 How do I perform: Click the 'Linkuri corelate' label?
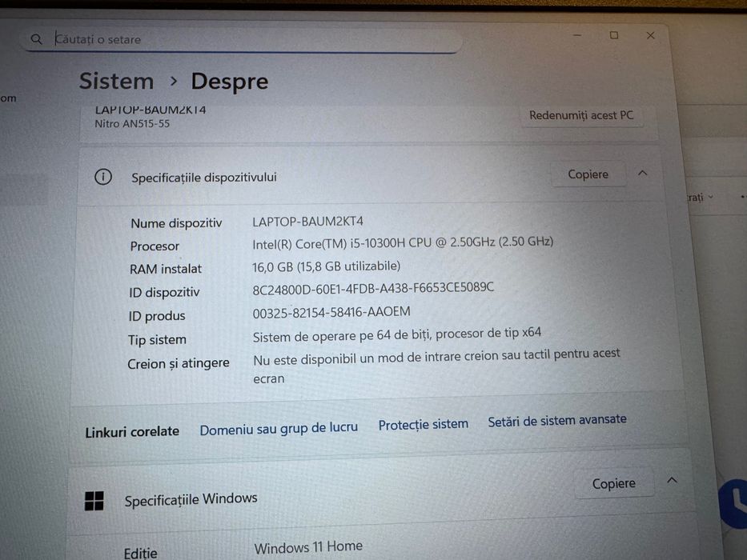pos(132,431)
